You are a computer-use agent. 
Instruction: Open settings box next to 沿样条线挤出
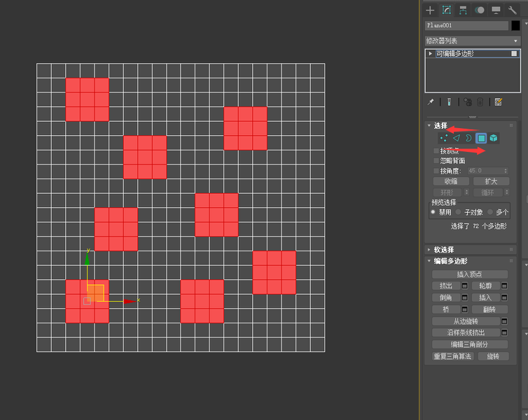504,332
